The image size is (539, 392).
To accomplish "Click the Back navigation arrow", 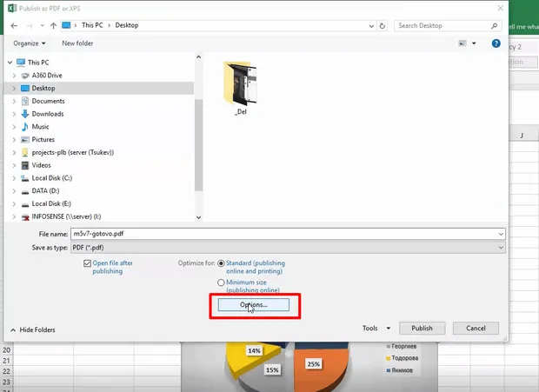I will (x=14, y=25).
